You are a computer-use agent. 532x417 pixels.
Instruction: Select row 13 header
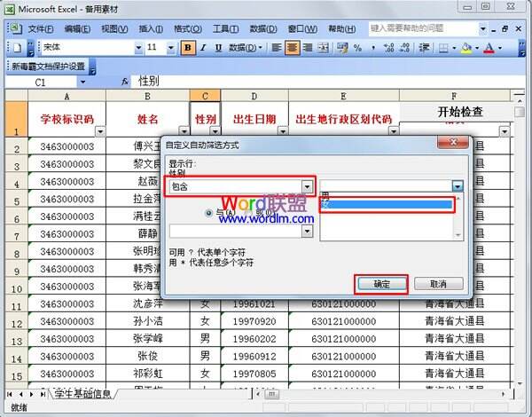(16, 341)
